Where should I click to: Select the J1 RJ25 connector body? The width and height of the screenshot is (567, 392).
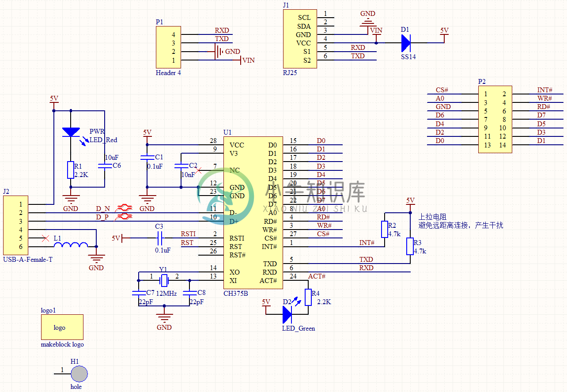pos(300,39)
